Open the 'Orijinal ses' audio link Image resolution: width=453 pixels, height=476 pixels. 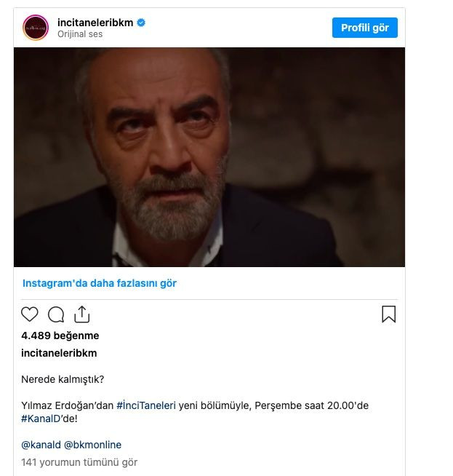click(80, 34)
